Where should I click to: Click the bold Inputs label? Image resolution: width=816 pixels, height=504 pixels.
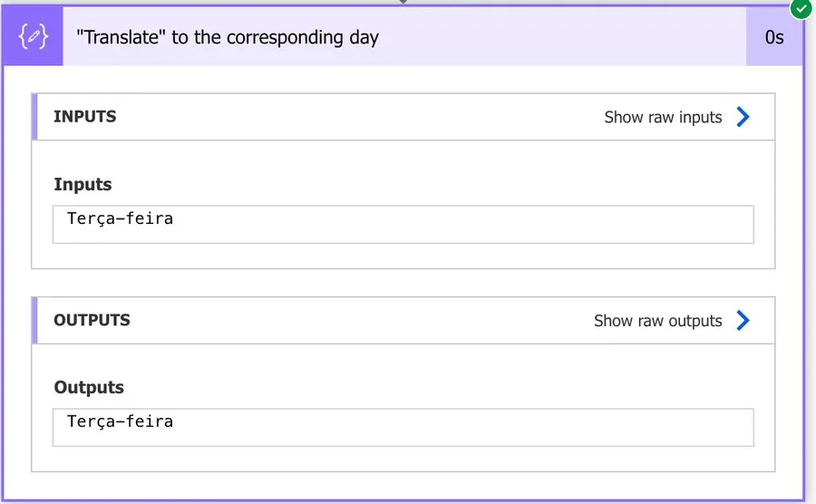(x=83, y=184)
